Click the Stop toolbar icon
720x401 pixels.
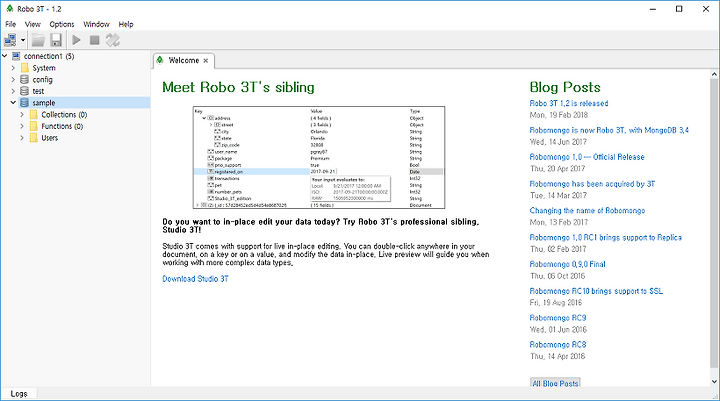95,40
